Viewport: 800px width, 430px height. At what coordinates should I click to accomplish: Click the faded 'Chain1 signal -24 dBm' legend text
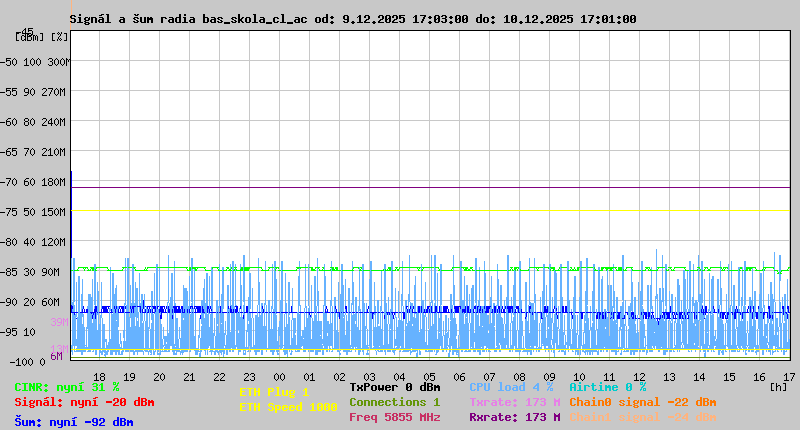pos(643,417)
